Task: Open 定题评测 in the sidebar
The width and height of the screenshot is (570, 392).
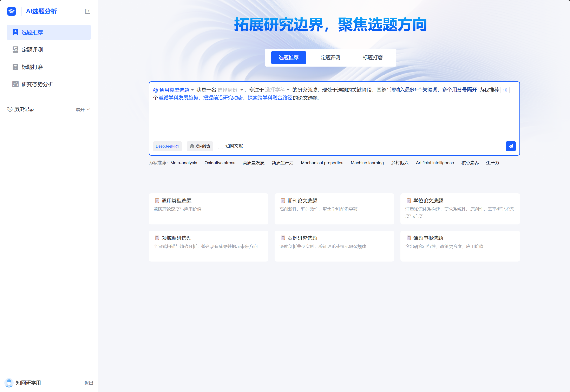Action: pos(49,50)
